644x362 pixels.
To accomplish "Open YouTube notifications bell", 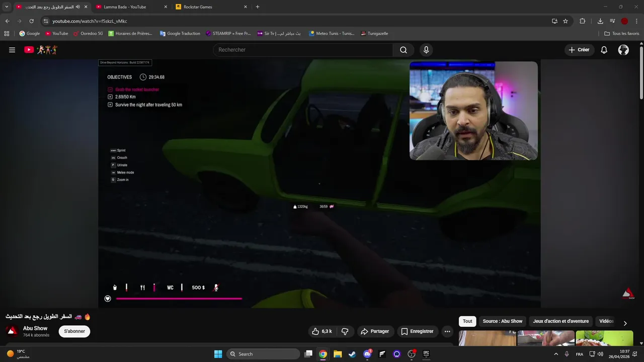I will (x=604, y=50).
